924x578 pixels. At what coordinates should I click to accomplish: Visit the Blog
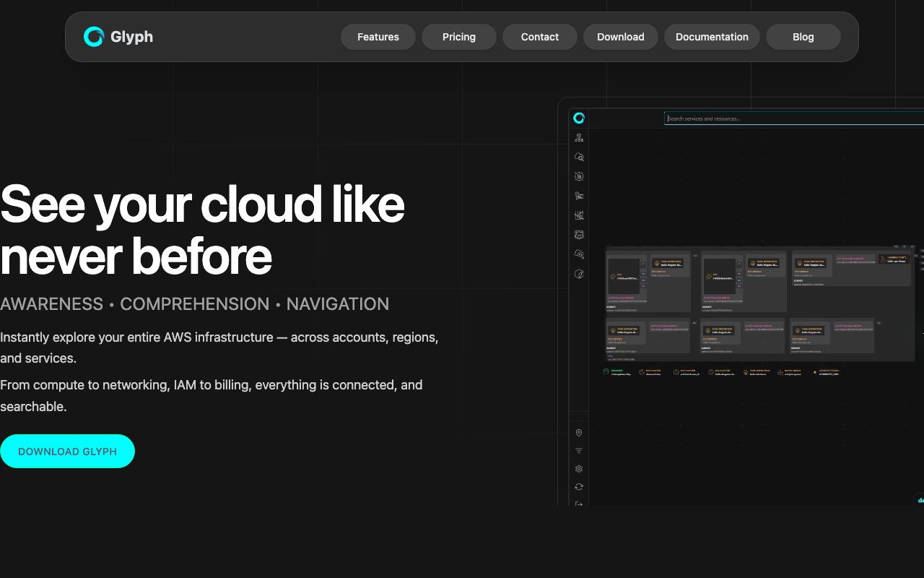pyautogui.click(x=803, y=37)
